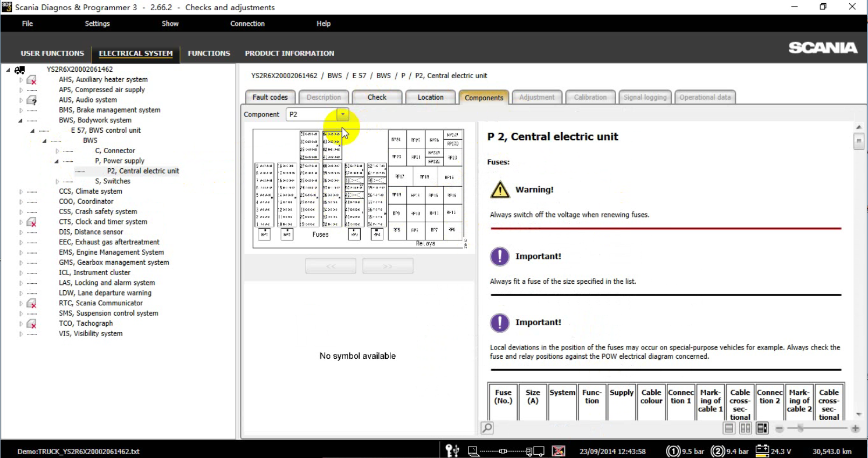Screen dimensions: 868x458
Task: Click the circuit 2 pressure gauge icon
Action: (718, 451)
